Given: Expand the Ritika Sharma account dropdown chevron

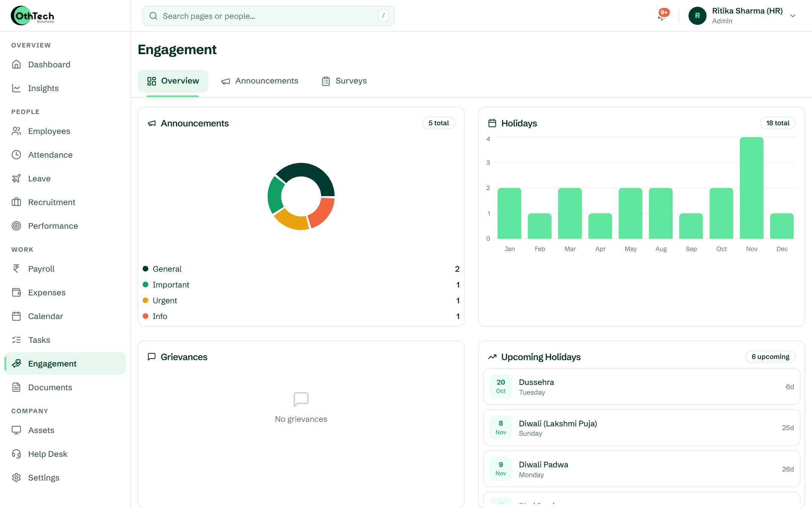Looking at the screenshot, I should (x=793, y=16).
